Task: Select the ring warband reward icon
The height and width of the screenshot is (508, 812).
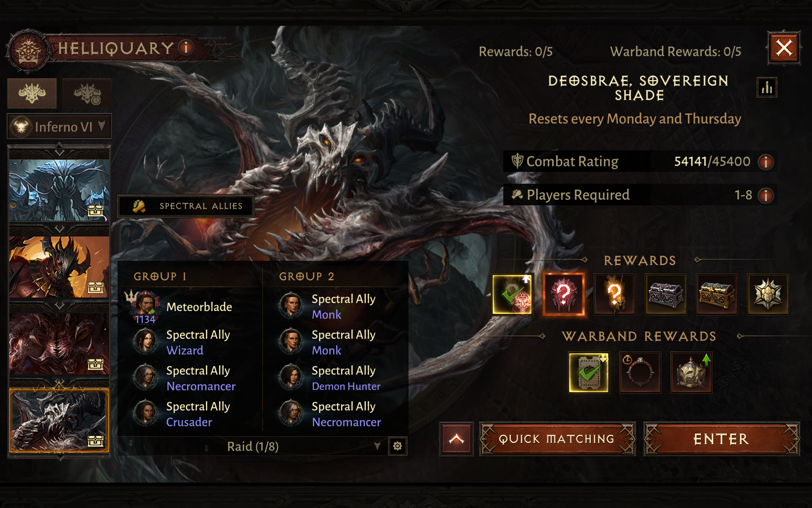Action: [640, 373]
